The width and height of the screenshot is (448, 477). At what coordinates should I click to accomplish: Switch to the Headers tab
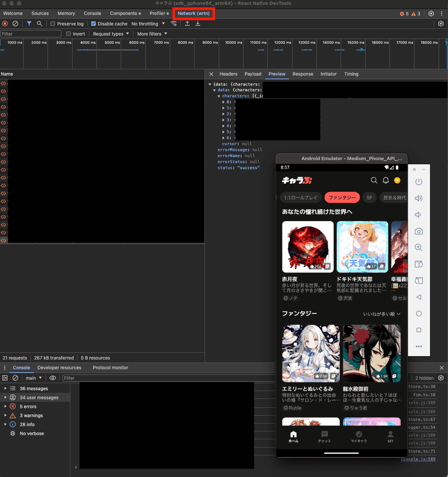point(228,74)
